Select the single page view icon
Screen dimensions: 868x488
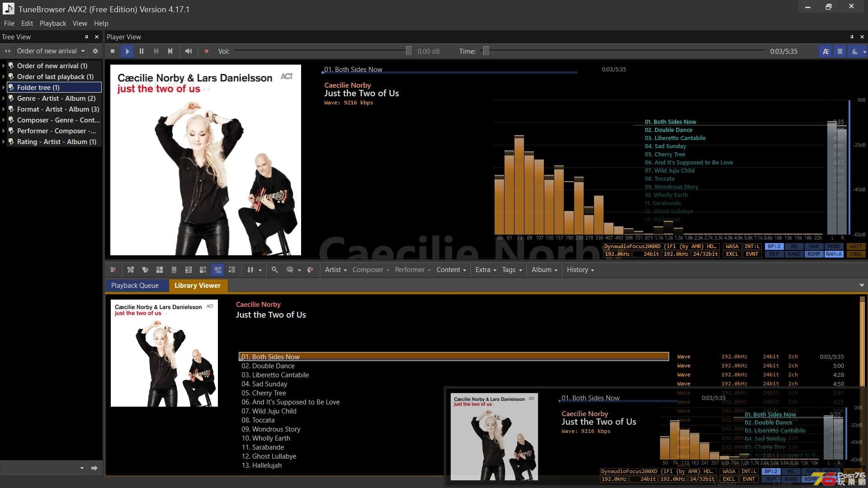coord(174,270)
